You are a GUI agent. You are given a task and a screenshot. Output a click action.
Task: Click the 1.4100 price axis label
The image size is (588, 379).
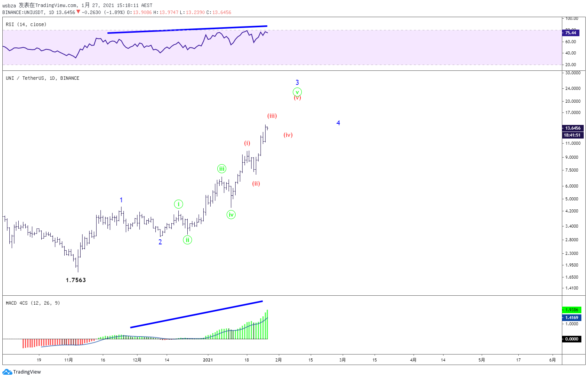click(x=572, y=288)
